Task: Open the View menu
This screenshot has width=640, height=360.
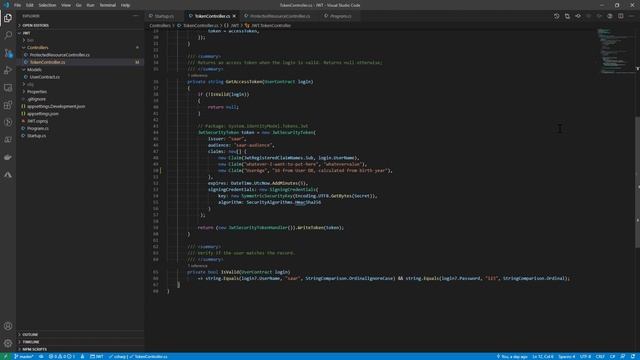Action: (66, 5)
